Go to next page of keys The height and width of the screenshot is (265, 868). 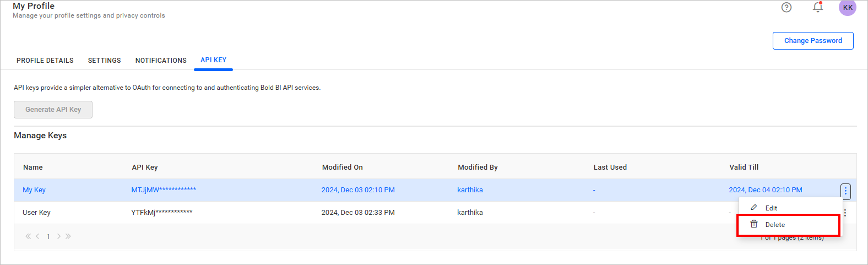pyautogui.click(x=59, y=236)
